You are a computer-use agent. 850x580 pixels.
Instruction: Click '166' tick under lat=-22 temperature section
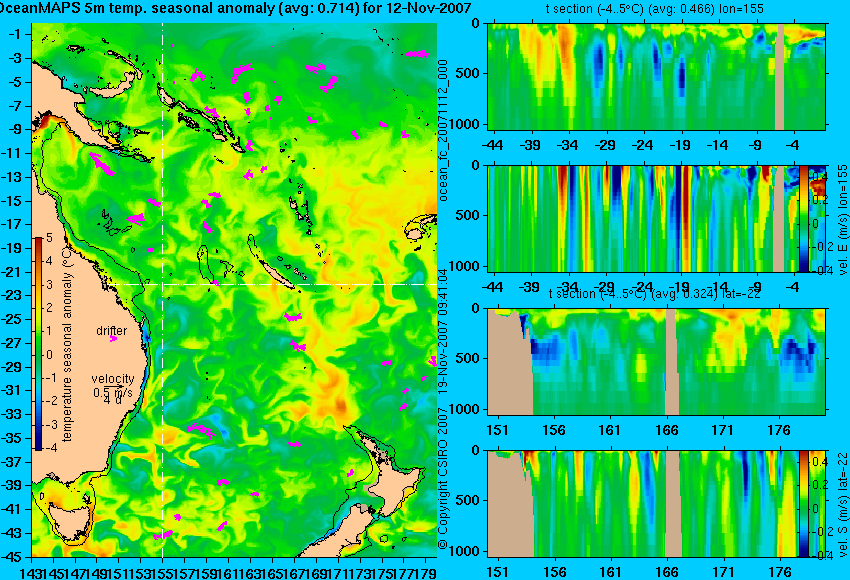pos(666,430)
